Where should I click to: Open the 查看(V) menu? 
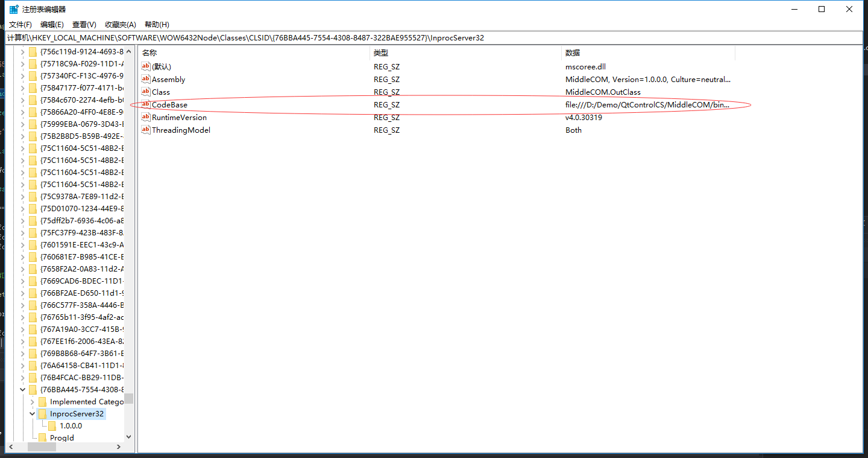pos(84,24)
